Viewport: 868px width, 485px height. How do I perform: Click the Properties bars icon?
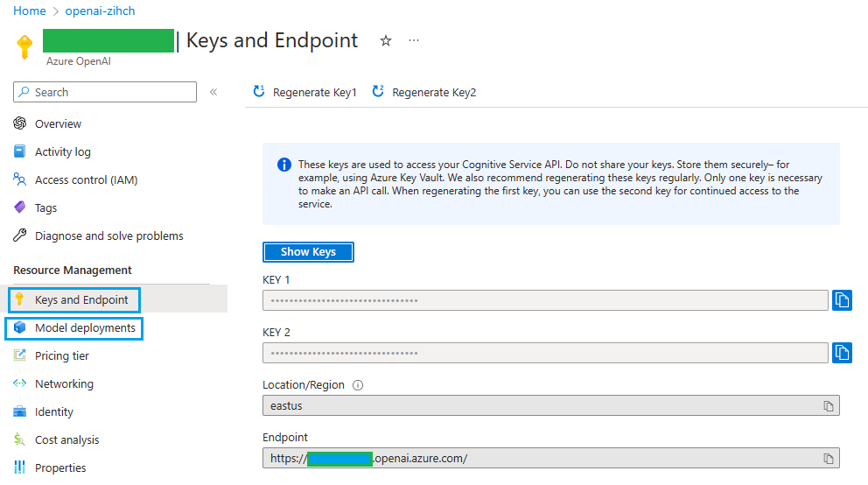click(x=19, y=467)
